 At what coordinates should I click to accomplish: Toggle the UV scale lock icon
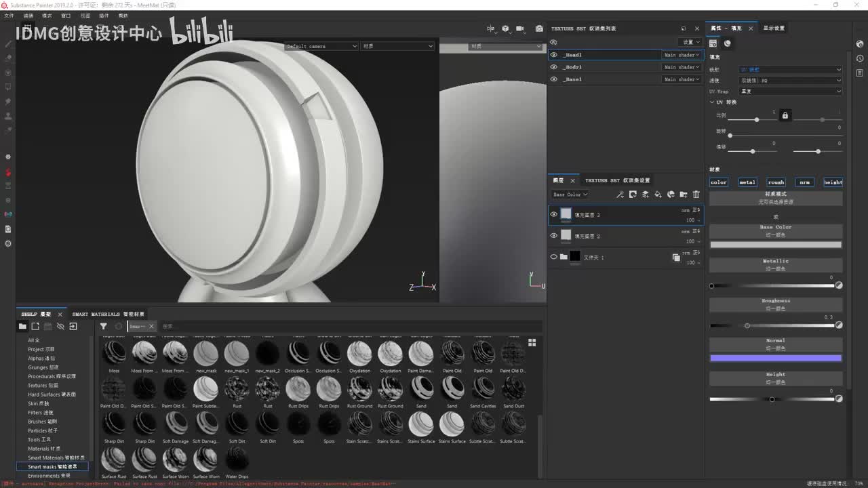(x=785, y=115)
